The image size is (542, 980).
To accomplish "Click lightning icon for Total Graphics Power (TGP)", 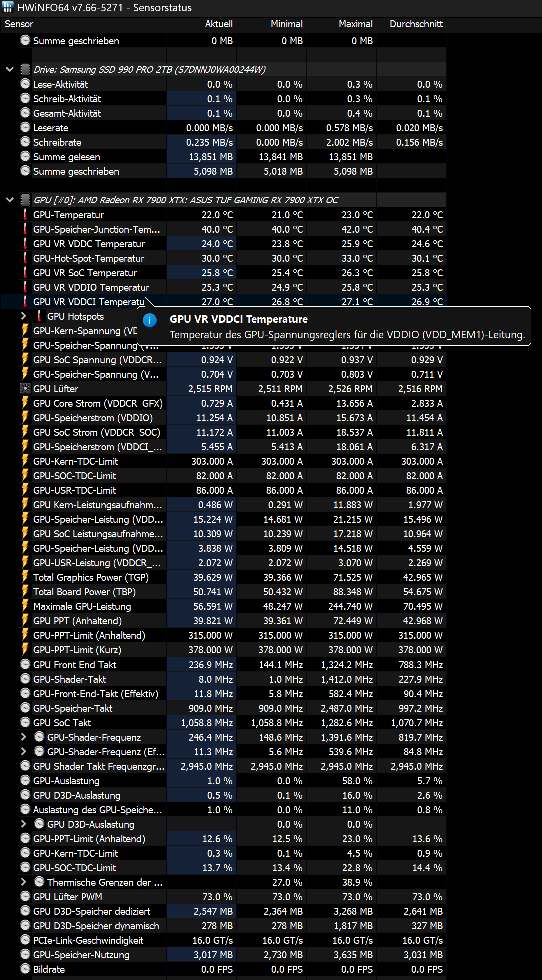I will tap(25, 577).
